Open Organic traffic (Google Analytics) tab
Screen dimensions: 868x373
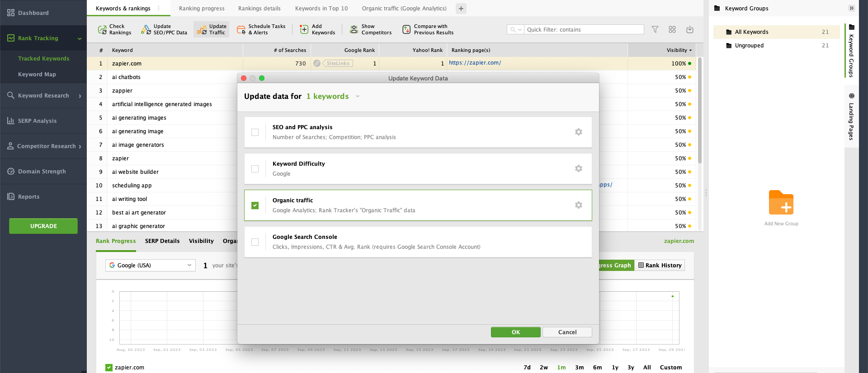click(404, 8)
